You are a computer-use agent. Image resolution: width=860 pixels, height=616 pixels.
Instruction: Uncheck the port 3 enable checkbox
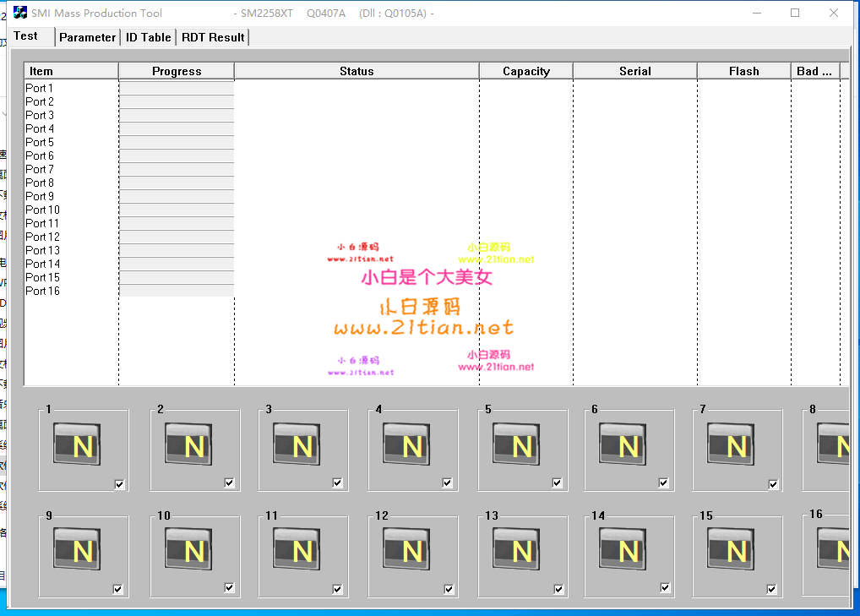tap(337, 482)
